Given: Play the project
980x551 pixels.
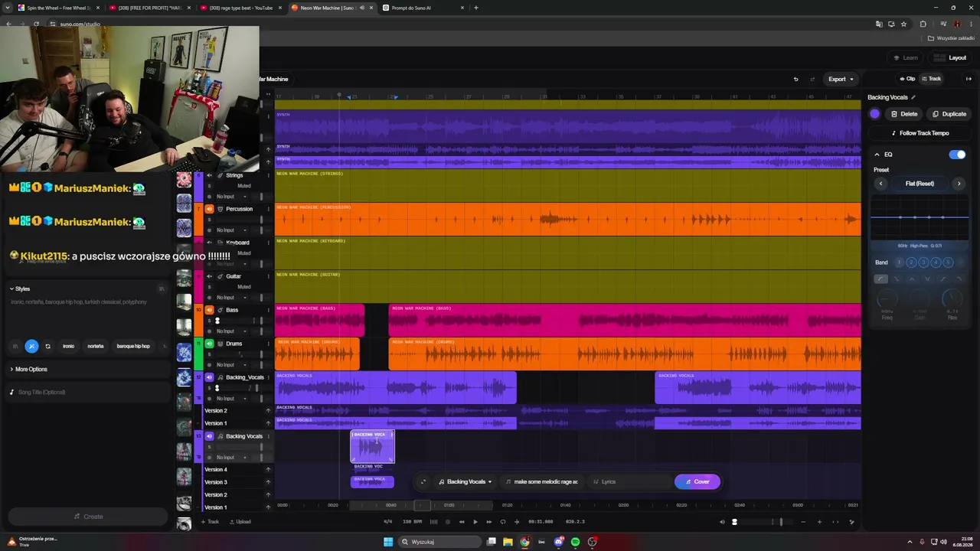Looking at the screenshot, I should coord(475,522).
